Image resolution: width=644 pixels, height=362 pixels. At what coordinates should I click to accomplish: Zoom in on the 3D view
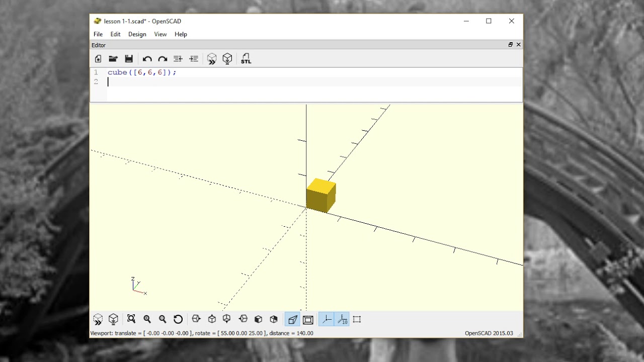(x=147, y=319)
